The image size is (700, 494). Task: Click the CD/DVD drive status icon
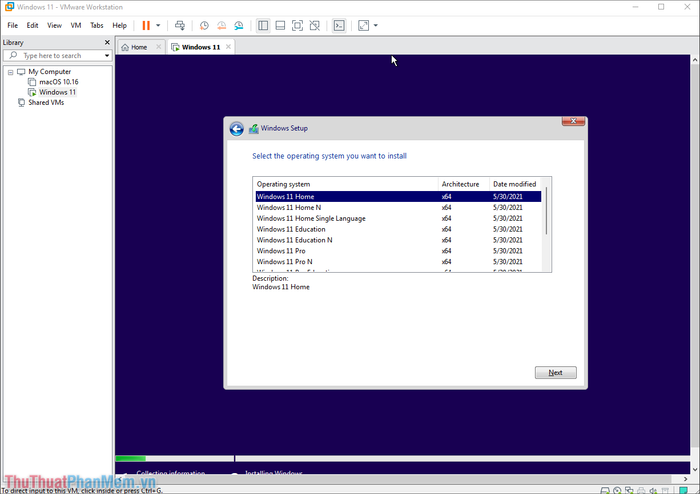617,490
